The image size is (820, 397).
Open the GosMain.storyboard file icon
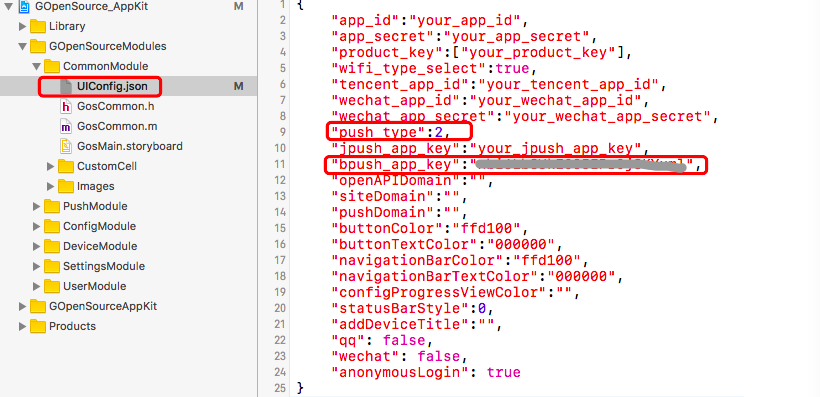coord(65,146)
